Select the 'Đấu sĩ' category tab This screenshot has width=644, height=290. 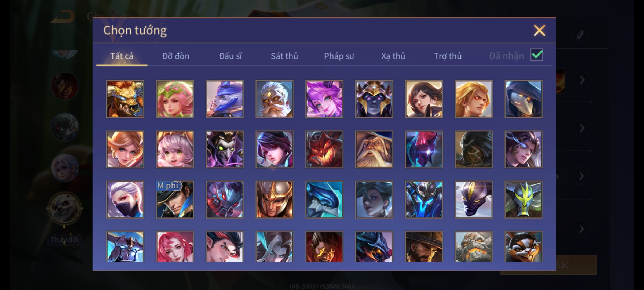pos(230,56)
